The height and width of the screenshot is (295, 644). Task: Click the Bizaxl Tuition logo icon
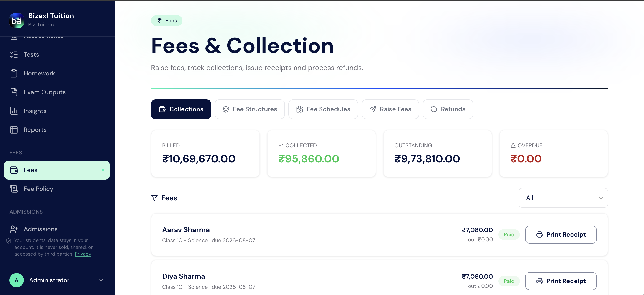pyautogui.click(x=17, y=20)
